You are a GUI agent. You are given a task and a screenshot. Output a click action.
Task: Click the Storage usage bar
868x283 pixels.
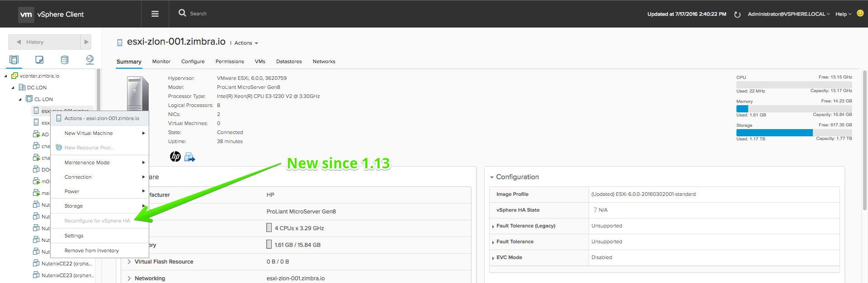point(794,133)
